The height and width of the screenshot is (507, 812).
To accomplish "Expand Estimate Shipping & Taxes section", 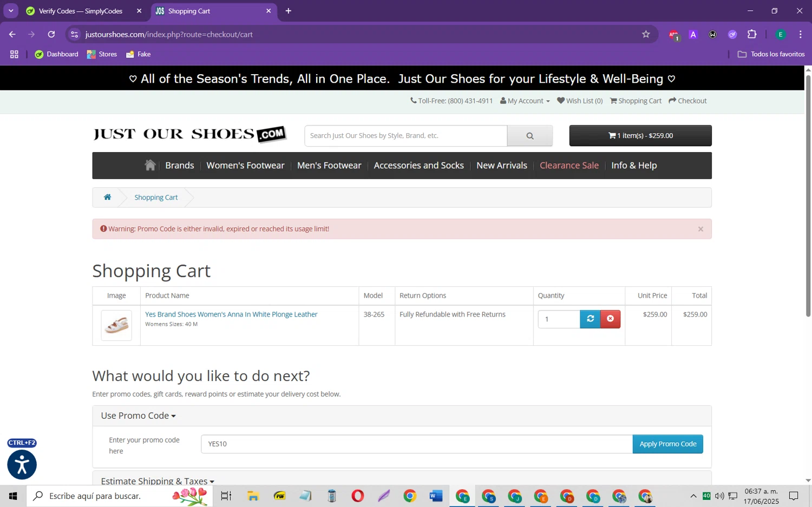I will pyautogui.click(x=158, y=480).
